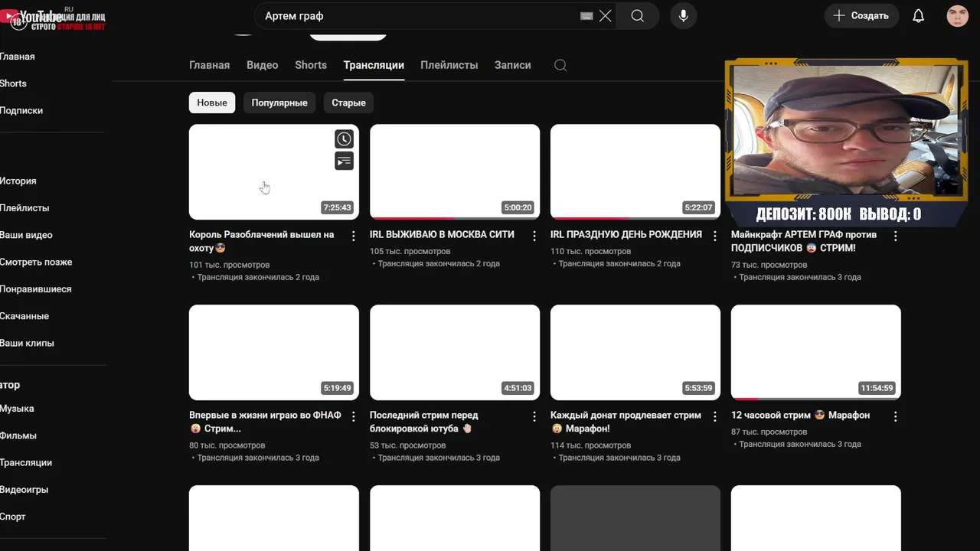Sort streams by Новые
This screenshot has height=551, width=980.
point(212,103)
